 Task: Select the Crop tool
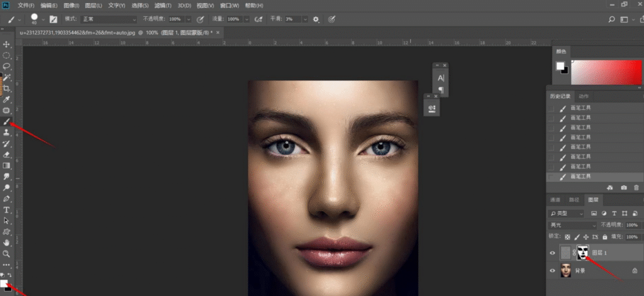(x=6, y=88)
